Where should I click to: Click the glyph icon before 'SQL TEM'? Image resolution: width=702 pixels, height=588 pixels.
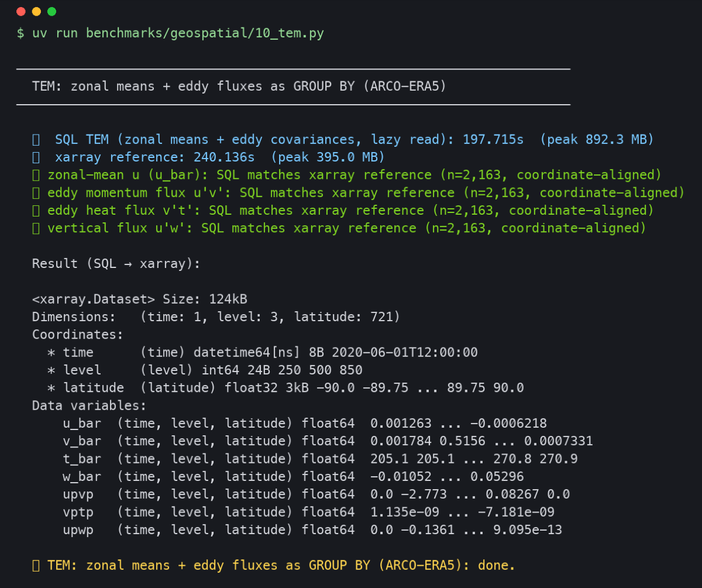click(x=36, y=140)
